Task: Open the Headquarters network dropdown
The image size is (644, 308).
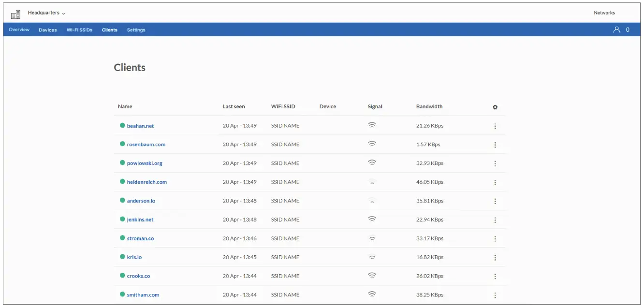Action: pos(46,13)
